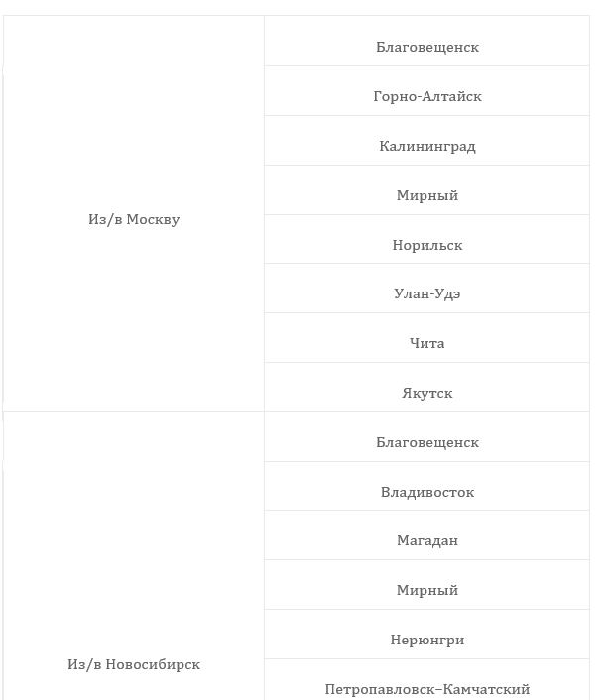Select Благовещенск under Из/в Москву
Screen dimensions: 607x700
click(x=427, y=41)
